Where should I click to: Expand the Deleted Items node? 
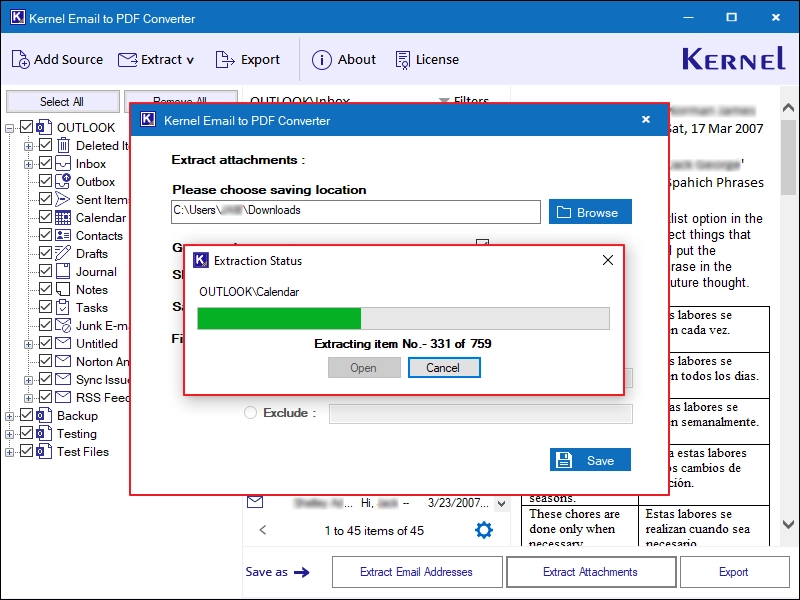(x=29, y=146)
